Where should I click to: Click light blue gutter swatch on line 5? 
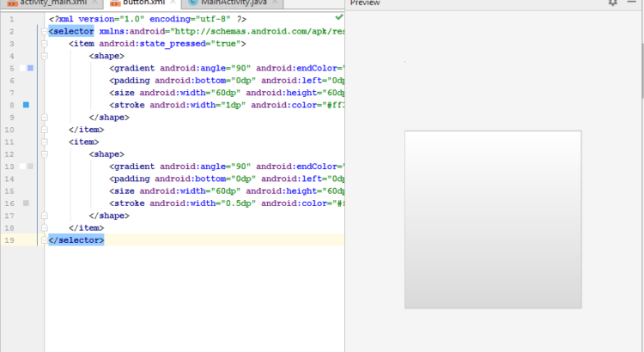[x=31, y=68]
